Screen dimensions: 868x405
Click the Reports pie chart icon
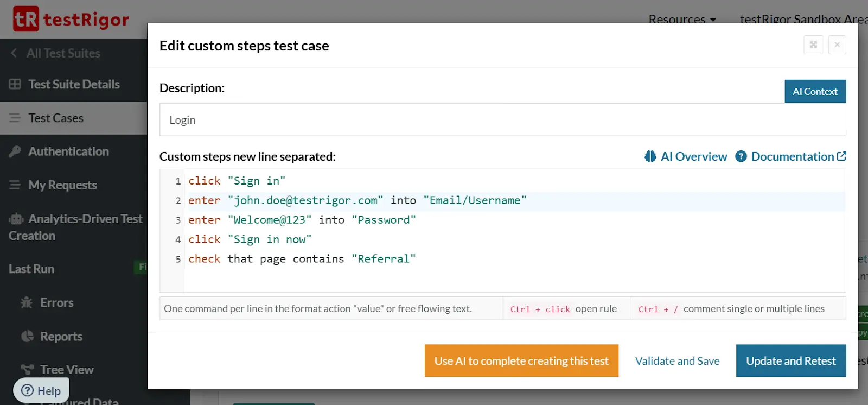[27, 337]
